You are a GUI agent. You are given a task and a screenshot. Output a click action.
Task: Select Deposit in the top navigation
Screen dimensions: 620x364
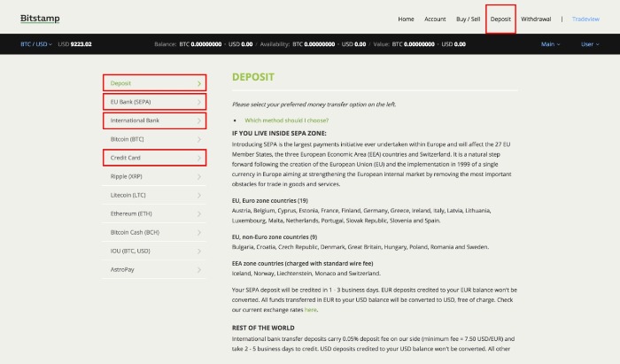click(x=500, y=19)
